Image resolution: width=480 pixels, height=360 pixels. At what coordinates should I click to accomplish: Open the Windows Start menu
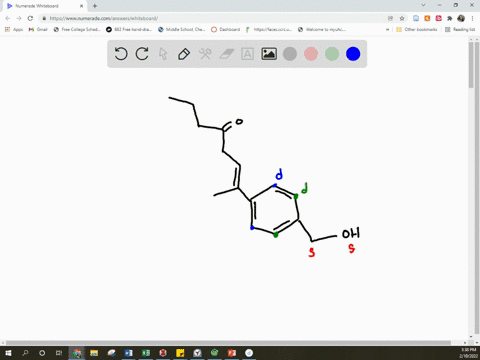pos(8,353)
